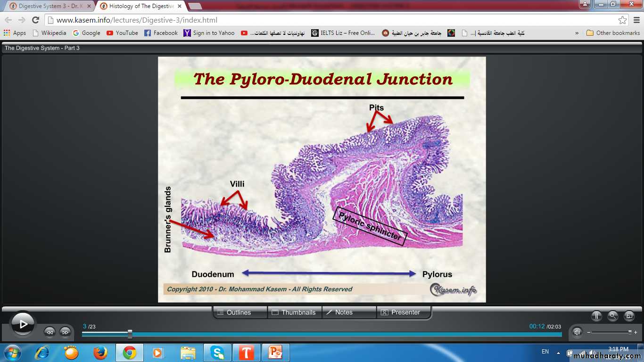Open the Chrome menu hamburger icon
The height and width of the screenshot is (362, 644).
636,20
